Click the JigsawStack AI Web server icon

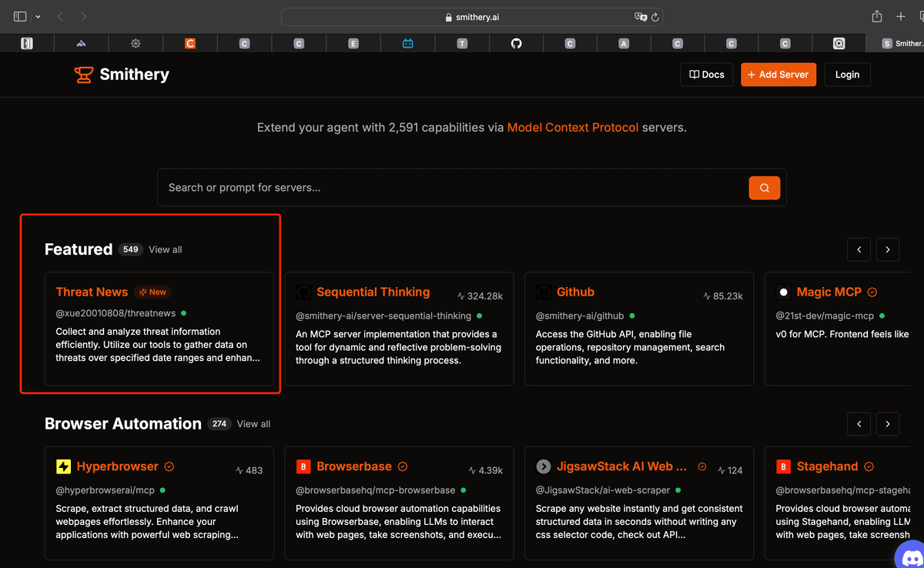(544, 466)
